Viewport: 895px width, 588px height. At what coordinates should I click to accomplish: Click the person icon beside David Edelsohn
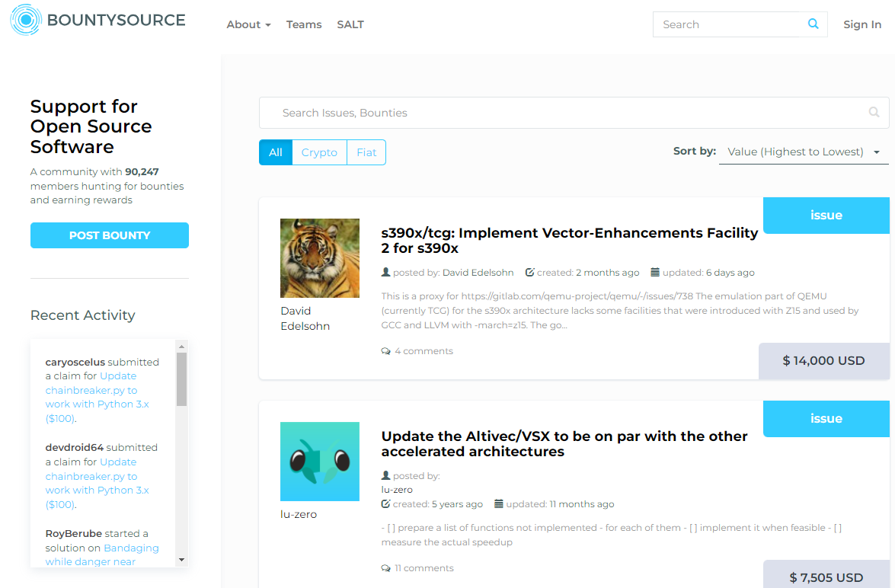(x=385, y=272)
